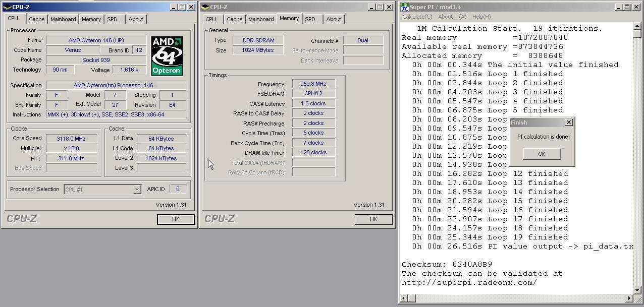Viewport: 644px width, 307px height.
Task: Click the Super PI title bar icon
Action: [x=404, y=7]
